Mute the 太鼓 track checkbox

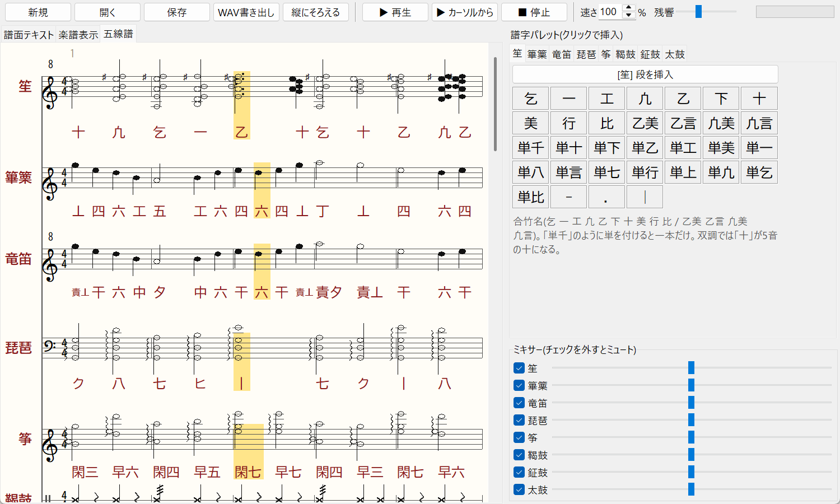tap(519, 489)
